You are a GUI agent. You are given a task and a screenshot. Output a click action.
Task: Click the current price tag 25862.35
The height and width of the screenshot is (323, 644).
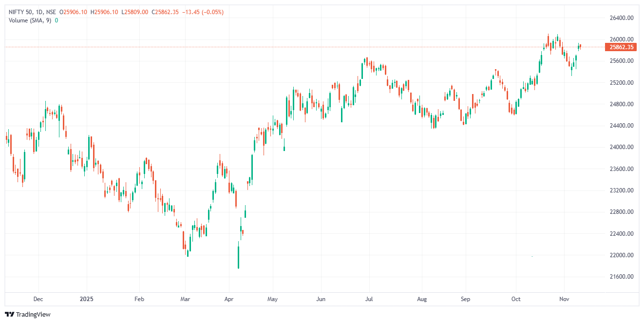coord(620,47)
